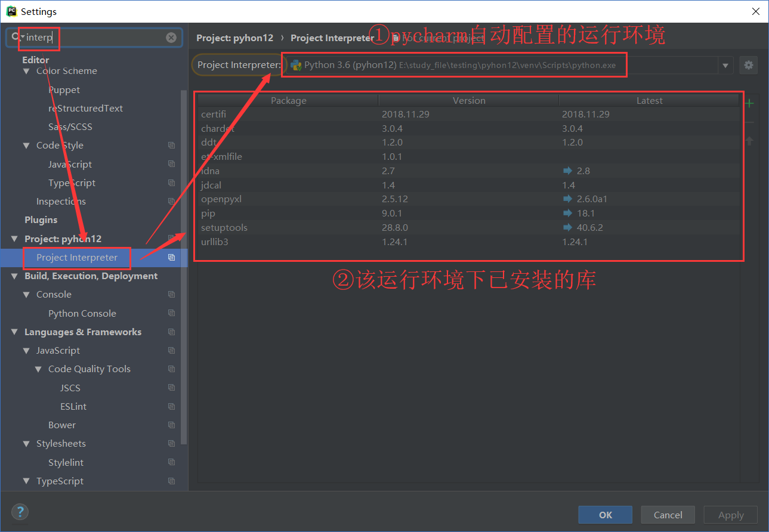Collapse the Languages & Frameworks section

14,332
